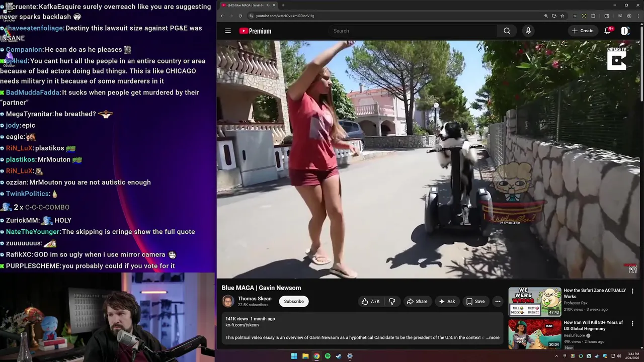The width and height of the screenshot is (644, 362).
Task: Go to YouTube Premium home logo
Action: point(256,31)
